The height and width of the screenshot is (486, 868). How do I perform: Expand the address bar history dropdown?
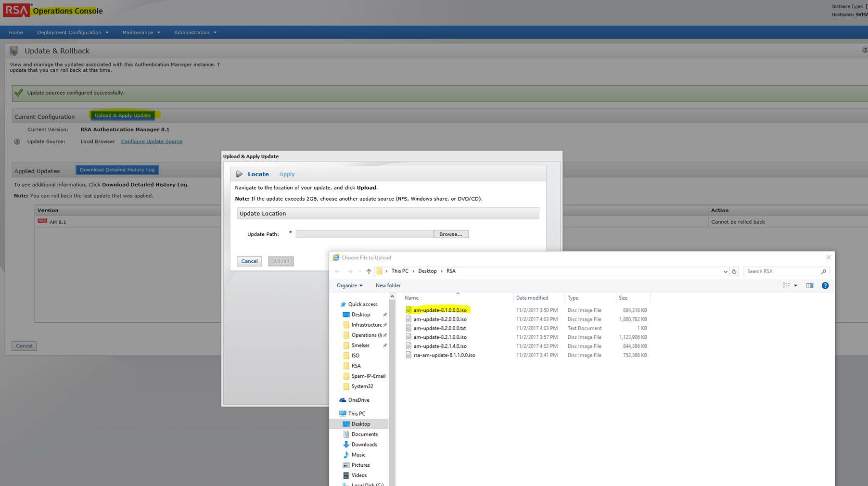tap(725, 272)
